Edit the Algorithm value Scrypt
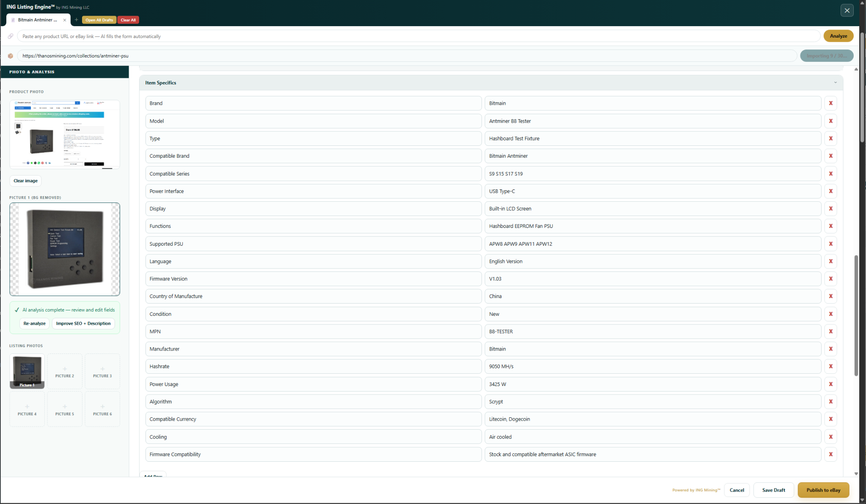 point(653,402)
